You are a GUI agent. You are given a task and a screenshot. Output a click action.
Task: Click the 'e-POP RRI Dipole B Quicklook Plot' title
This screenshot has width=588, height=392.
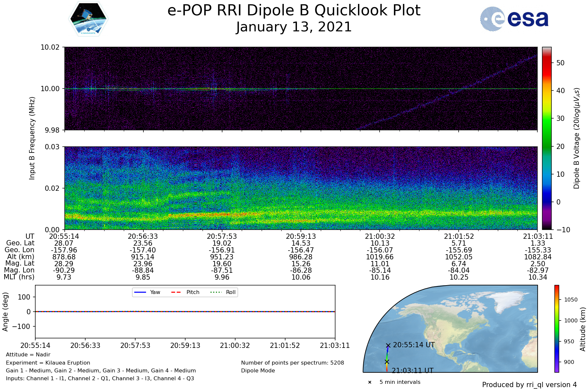[x=294, y=10]
